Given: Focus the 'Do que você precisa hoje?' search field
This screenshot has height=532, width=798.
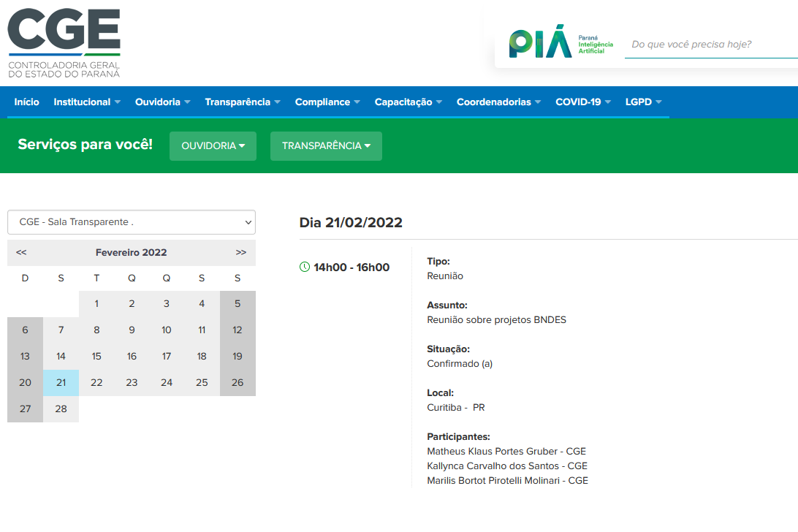Looking at the screenshot, I should (712, 45).
